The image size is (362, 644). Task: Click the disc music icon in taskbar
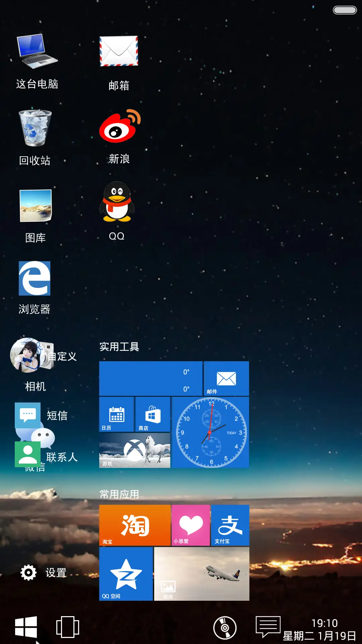coord(225,628)
